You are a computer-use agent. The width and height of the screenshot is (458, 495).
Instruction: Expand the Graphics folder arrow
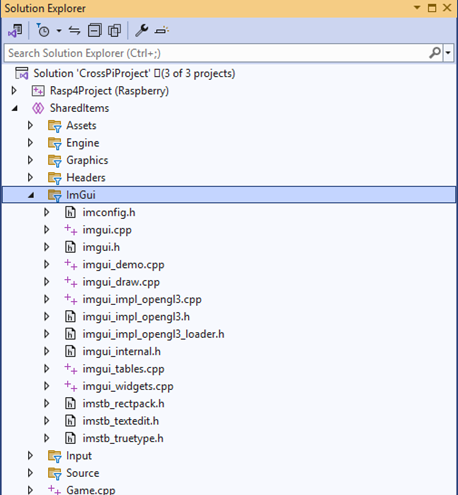(30, 160)
